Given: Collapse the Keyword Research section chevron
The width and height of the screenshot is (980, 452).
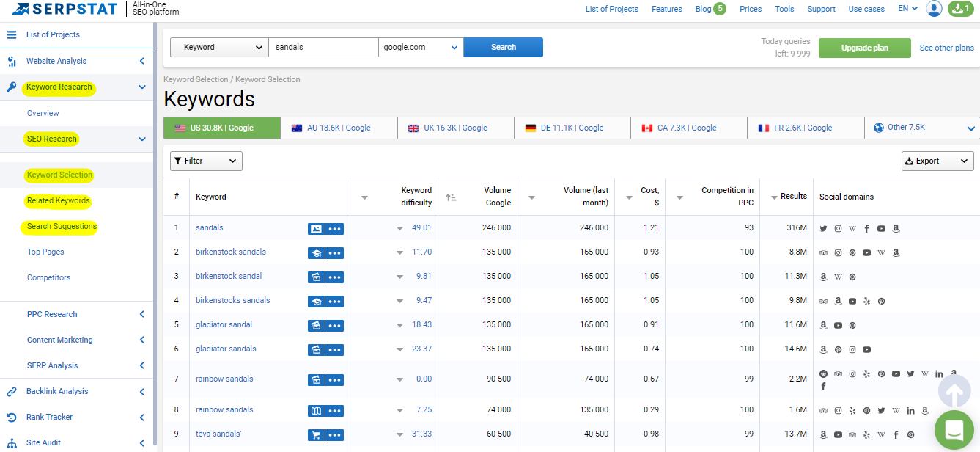Looking at the screenshot, I should click(x=142, y=87).
